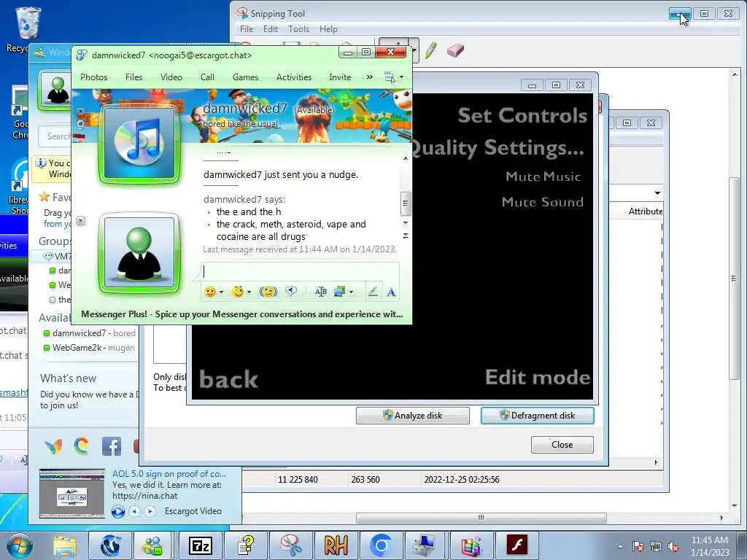
Task: Open Activities in the chat toolbar
Action: point(294,77)
